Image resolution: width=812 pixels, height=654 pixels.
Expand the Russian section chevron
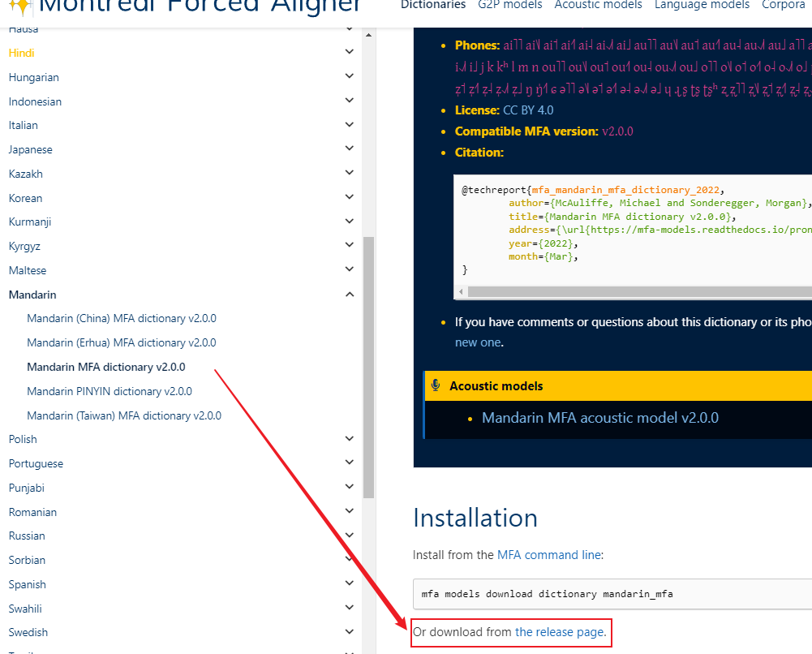tap(350, 535)
